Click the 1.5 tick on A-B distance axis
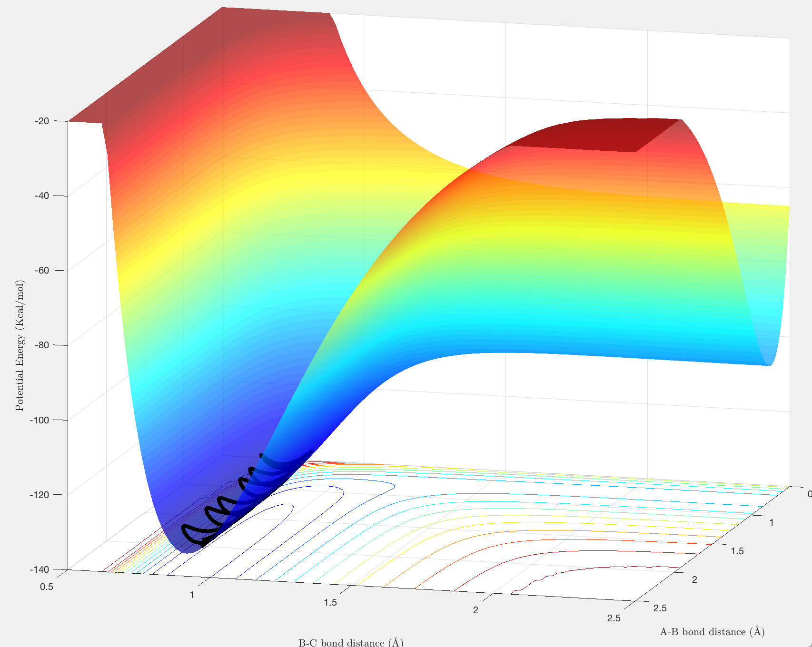This screenshot has width=812, height=647. (737, 551)
